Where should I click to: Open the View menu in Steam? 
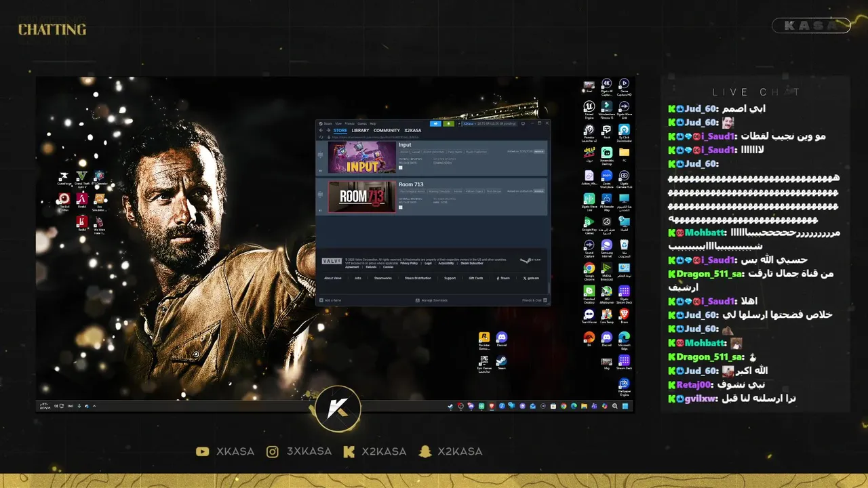click(x=338, y=123)
